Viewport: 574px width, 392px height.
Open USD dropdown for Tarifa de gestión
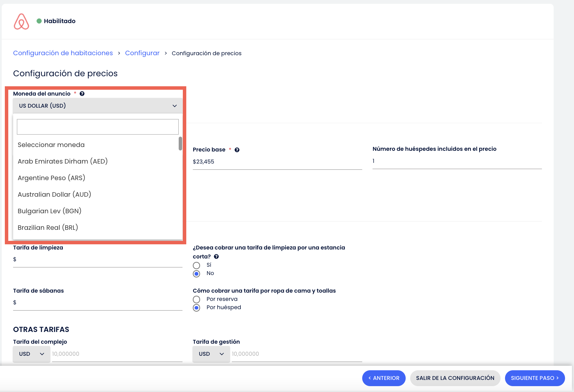tap(211, 354)
